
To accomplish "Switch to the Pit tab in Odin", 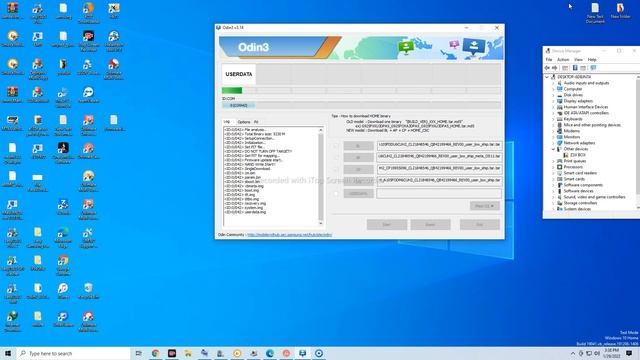I will [x=256, y=122].
